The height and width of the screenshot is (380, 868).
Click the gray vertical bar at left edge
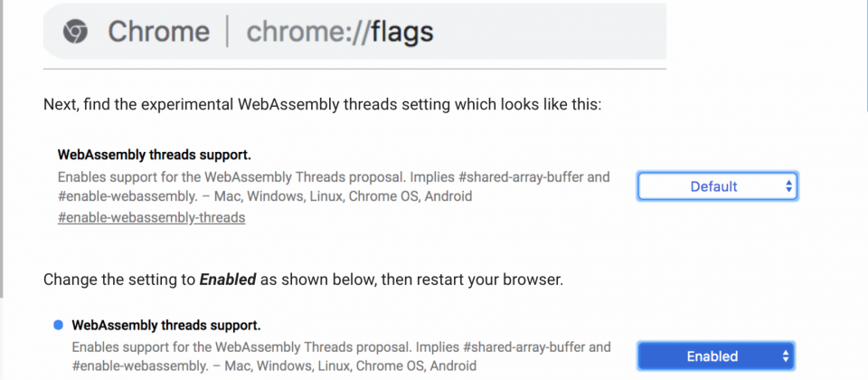(2, 148)
